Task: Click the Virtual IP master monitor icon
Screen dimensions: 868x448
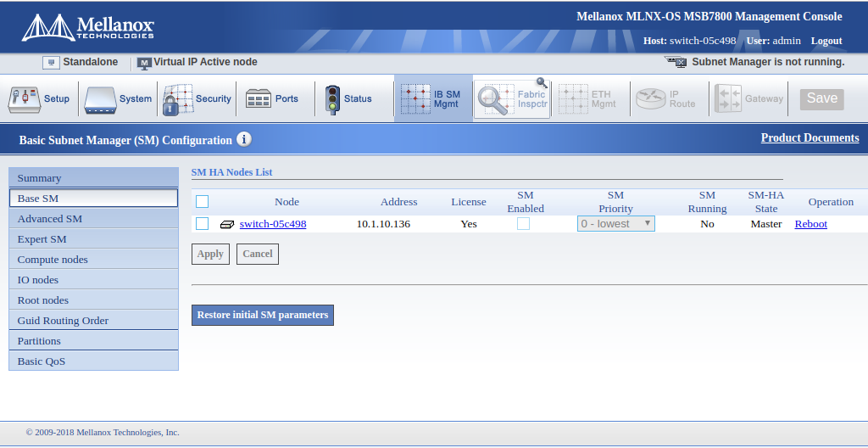Action: (144, 63)
